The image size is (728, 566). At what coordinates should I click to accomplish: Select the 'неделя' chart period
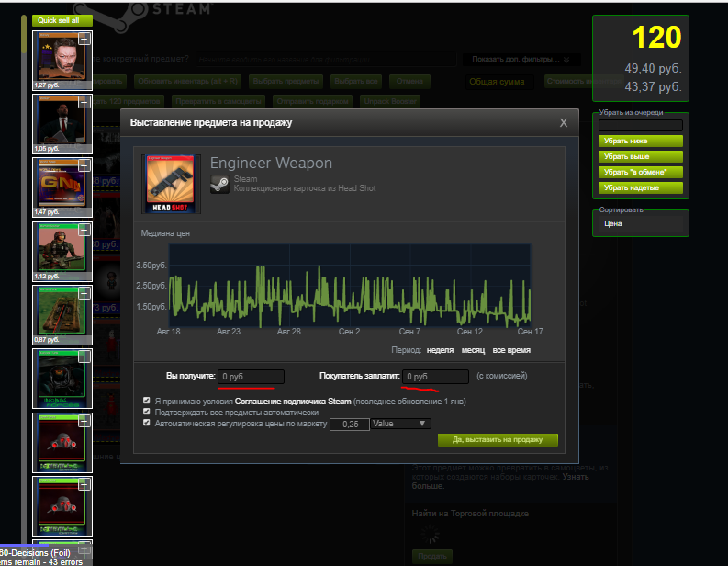click(x=440, y=350)
